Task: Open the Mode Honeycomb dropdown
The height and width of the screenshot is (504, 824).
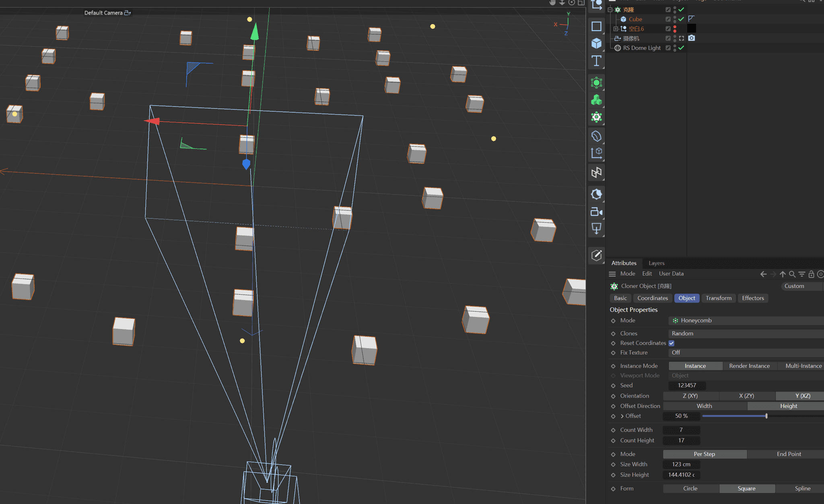Action: pyautogui.click(x=746, y=321)
